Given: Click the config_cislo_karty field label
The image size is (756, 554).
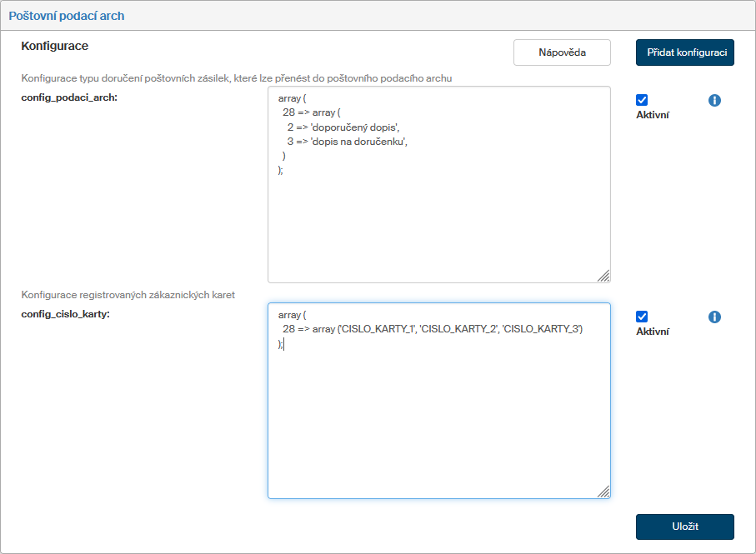Looking at the screenshot, I should [x=65, y=314].
